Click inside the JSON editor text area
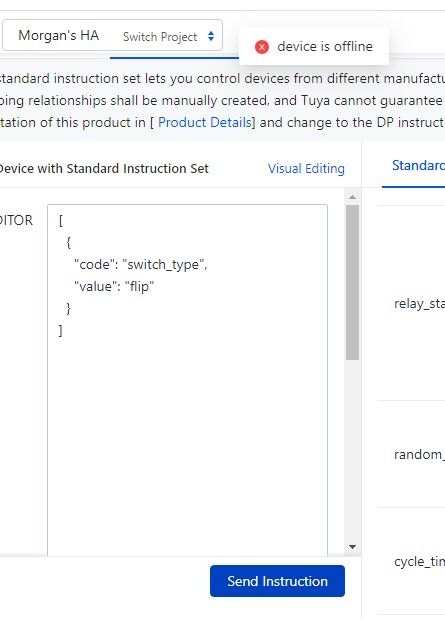The width and height of the screenshot is (445, 621). [x=187, y=380]
